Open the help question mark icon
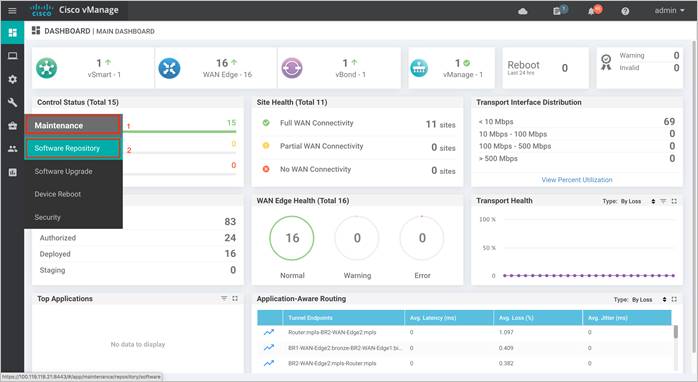The height and width of the screenshot is (382, 698). (625, 11)
